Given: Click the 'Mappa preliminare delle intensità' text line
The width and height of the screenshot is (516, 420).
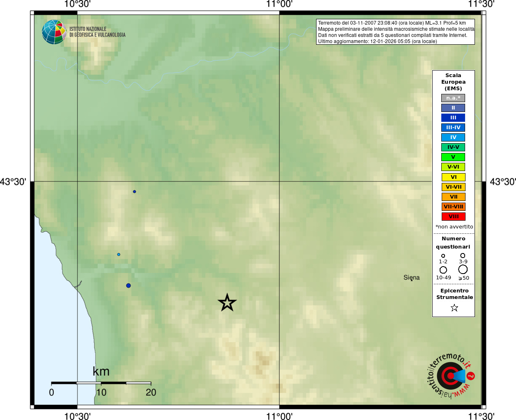Looking at the screenshot, I should click(396, 29).
